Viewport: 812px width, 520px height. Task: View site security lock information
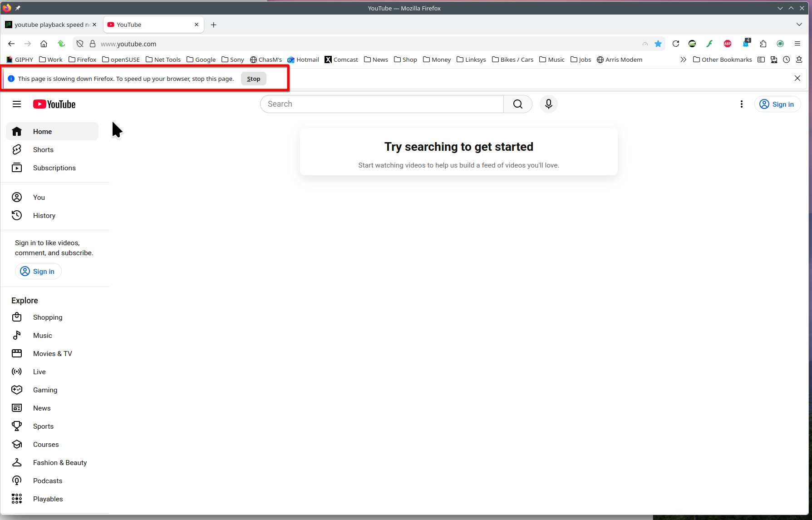tap(93, 44)
